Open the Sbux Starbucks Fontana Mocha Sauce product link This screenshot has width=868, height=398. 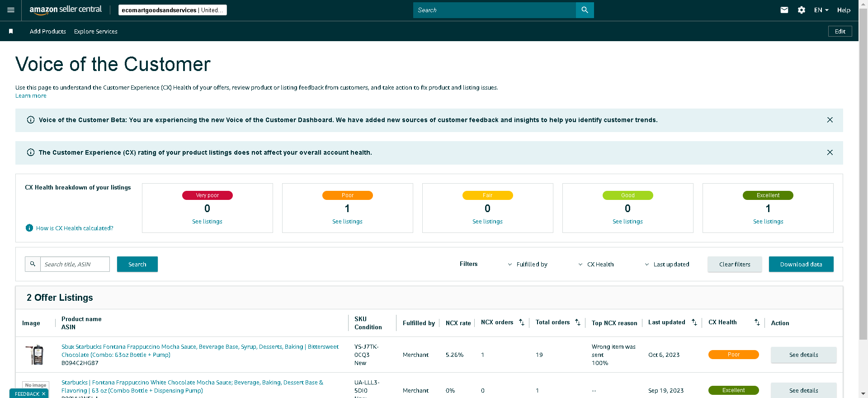[x=200, y=351]
